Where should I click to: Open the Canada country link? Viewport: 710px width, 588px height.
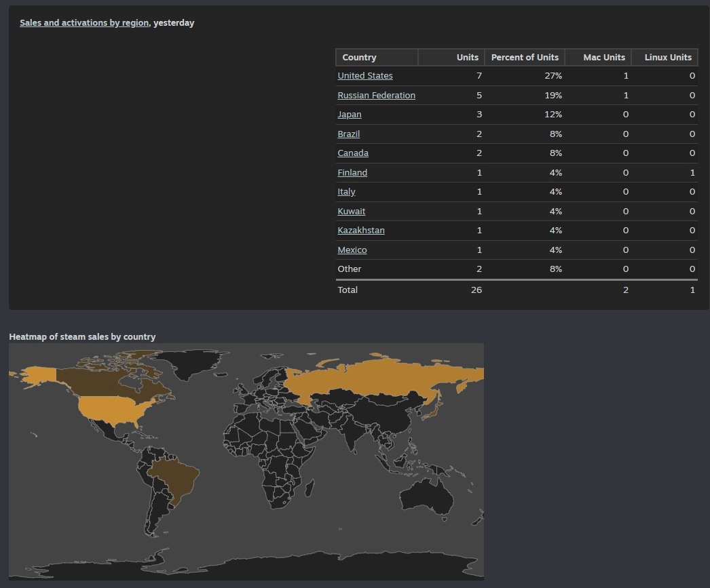[353, 153]
